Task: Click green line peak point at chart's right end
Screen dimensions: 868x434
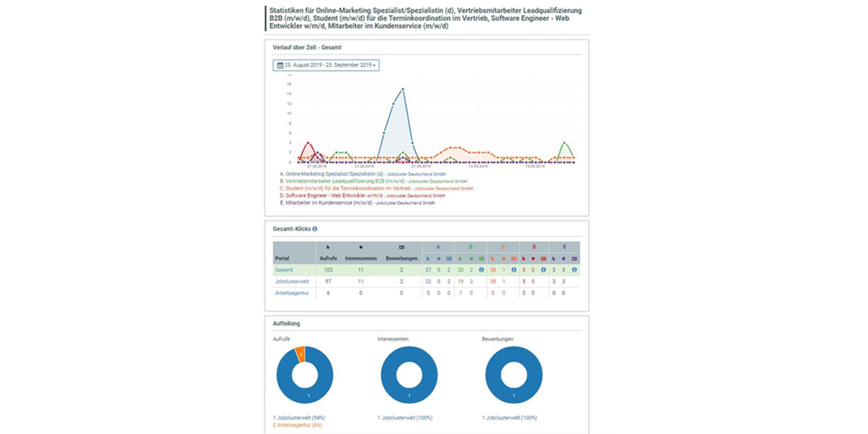Action: [564, 142]
